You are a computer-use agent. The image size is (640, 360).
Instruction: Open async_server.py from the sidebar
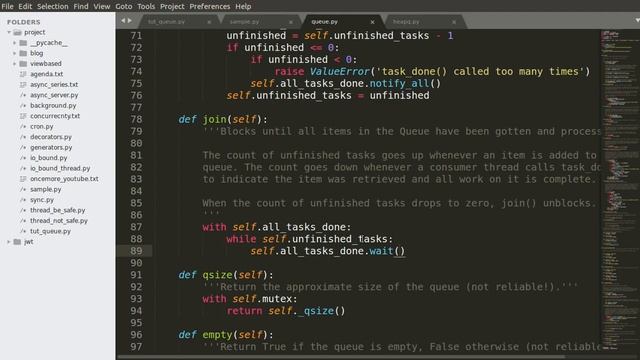54,95
